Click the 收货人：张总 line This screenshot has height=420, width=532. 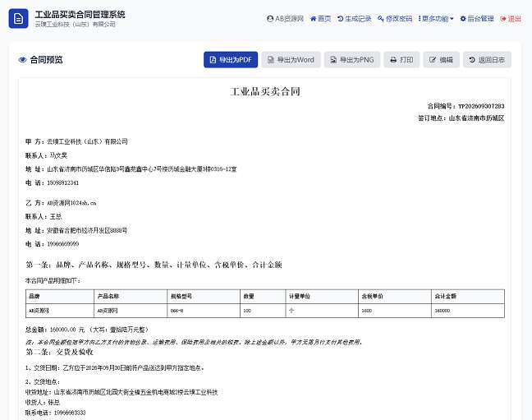(43, 403)
